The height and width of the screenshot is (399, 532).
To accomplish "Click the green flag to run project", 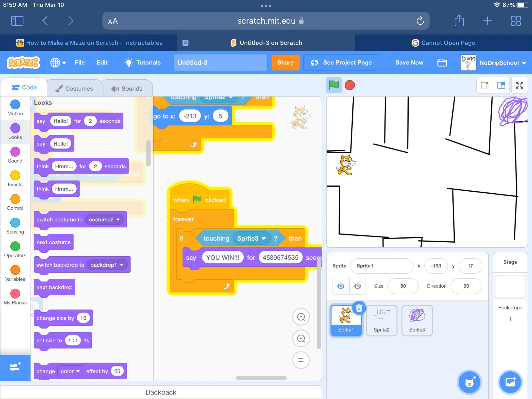I will tap(334, 85).
